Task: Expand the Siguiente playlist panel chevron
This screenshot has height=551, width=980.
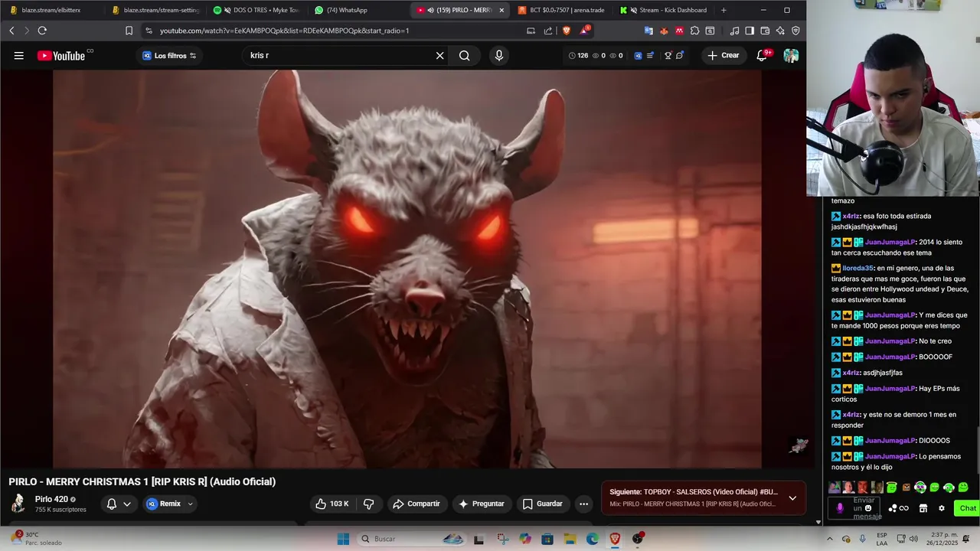Action: tap(792, 497)
